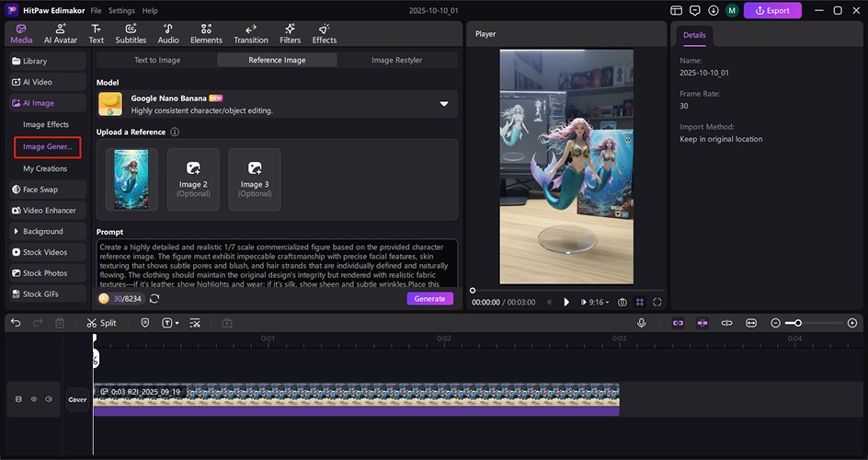This screenshot has width=868, height=460.
Task: Open the Settings menu
Action: click(121, 11)
